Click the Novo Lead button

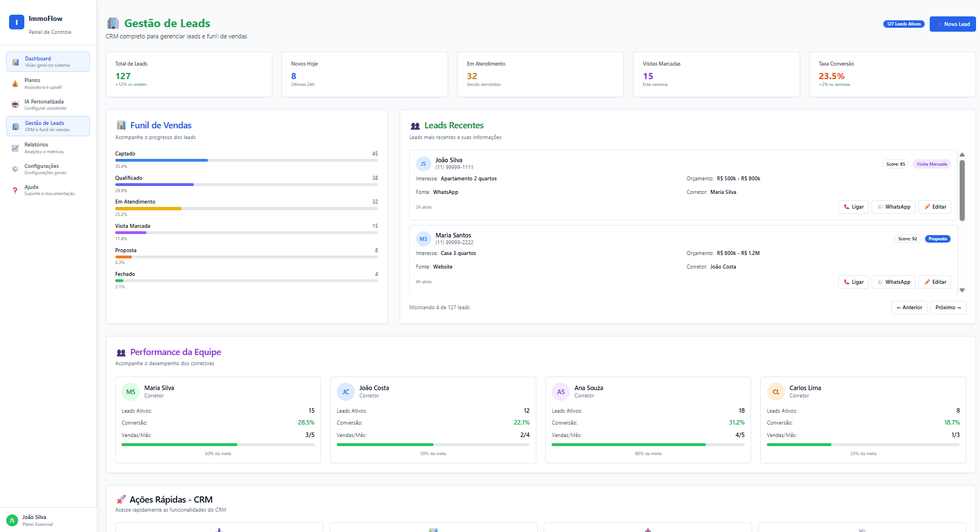click(x=953, y=24)
